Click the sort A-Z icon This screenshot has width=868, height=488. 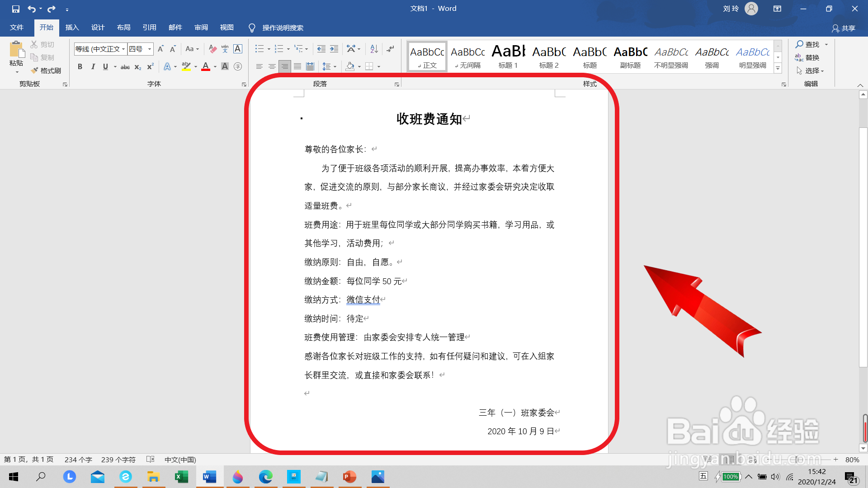click(x=374, y=49)
